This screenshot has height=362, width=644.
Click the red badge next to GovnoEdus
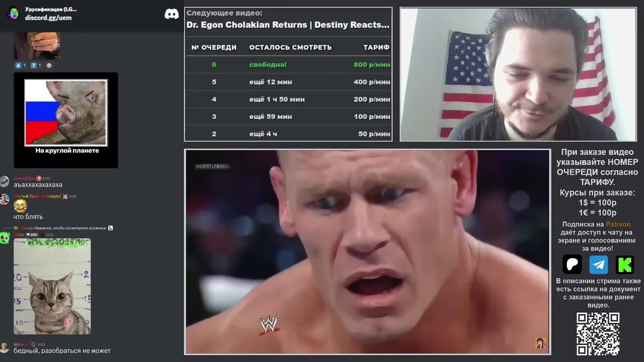(x=39, y=178)
